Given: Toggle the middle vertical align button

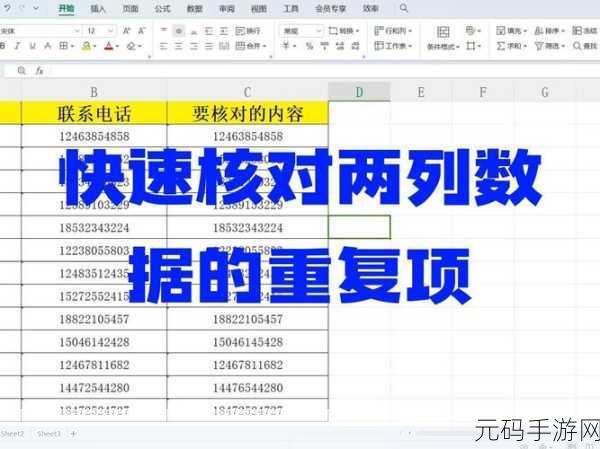Looking at the screenshot, I should (179, 31).
